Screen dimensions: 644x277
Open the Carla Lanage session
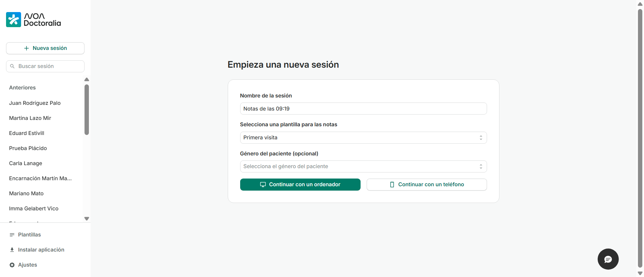click(26, 163)
